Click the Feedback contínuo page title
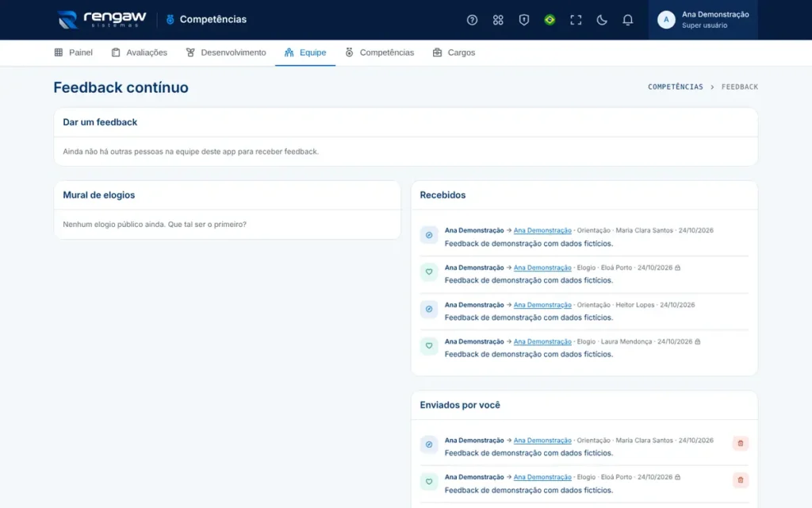Image resolution: width=812 pixels, height=508 pixels. 121,87
